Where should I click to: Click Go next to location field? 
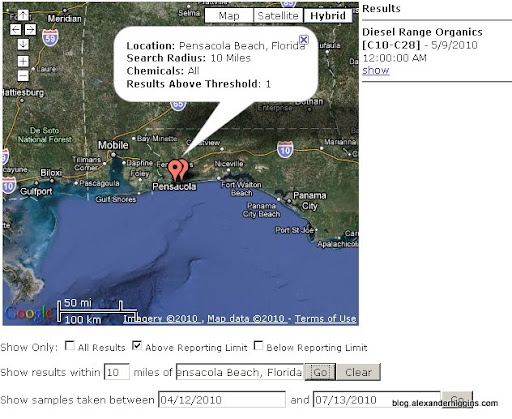pyautogui.click(x=320, y=372)
